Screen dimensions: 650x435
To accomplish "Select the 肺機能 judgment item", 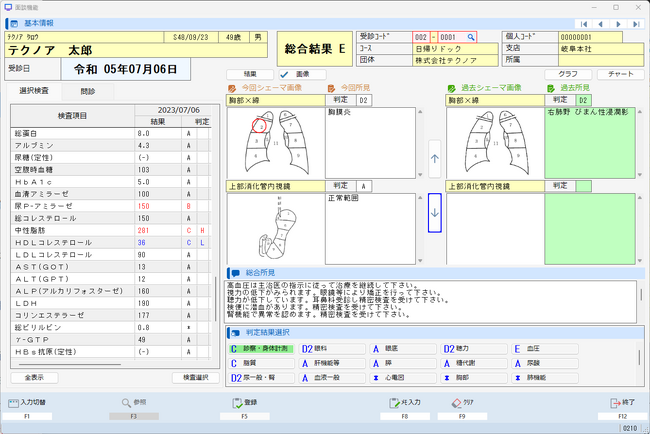I will [545, 378].
